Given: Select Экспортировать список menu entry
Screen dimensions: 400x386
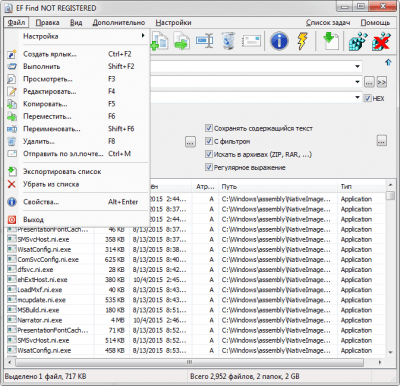Looking at the screenshot, I should [x=77, y=172].
